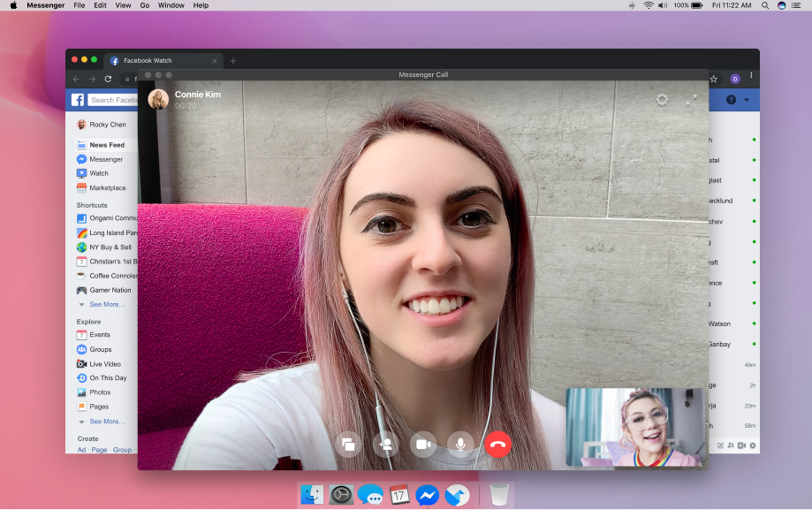Open the Coffee Connoisseurs shortcut
The height and width of the screenshot is (510, 812).
coord(107,276)
